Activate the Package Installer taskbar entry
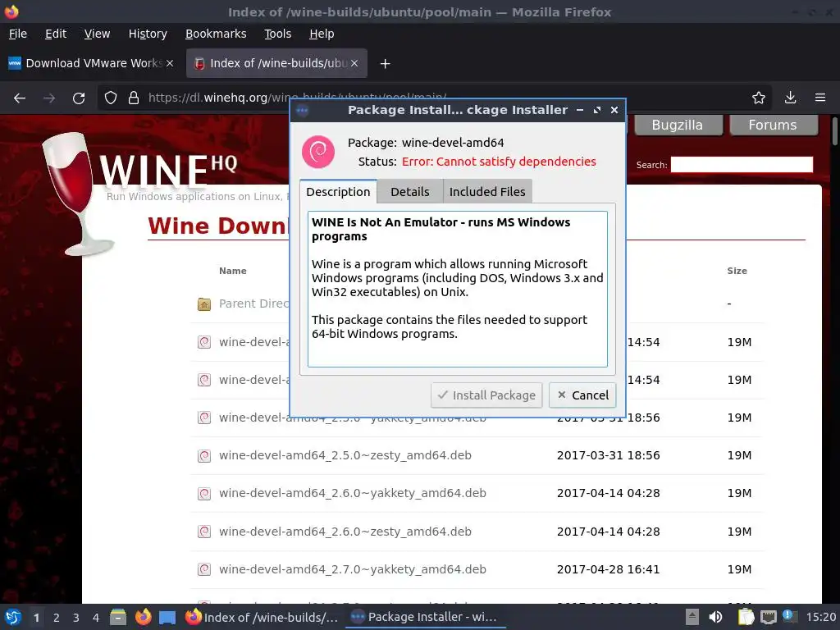 [x=424, y=617]
